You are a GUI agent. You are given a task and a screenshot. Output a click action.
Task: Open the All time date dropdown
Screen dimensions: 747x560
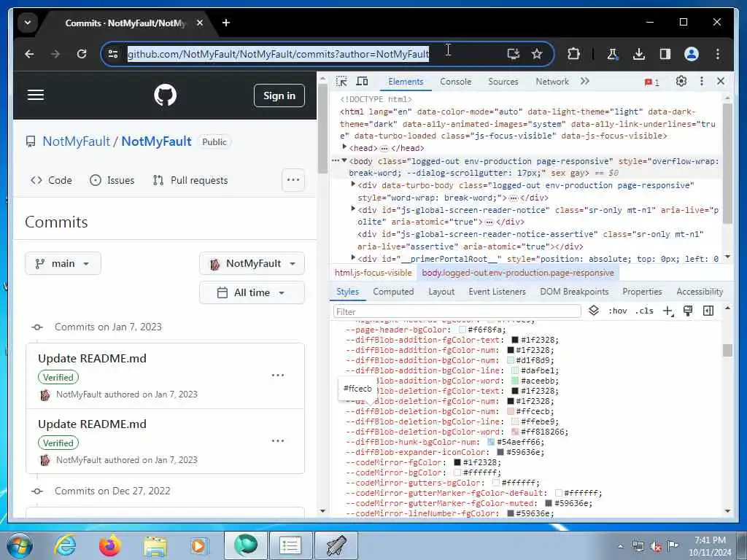coord(252,292)
